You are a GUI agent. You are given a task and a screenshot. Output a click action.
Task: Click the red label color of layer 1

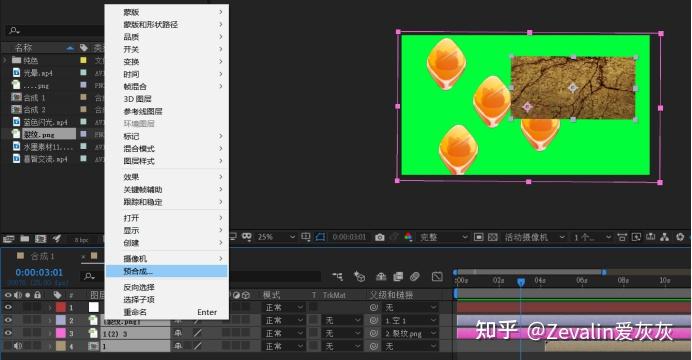tap(61, 308)
